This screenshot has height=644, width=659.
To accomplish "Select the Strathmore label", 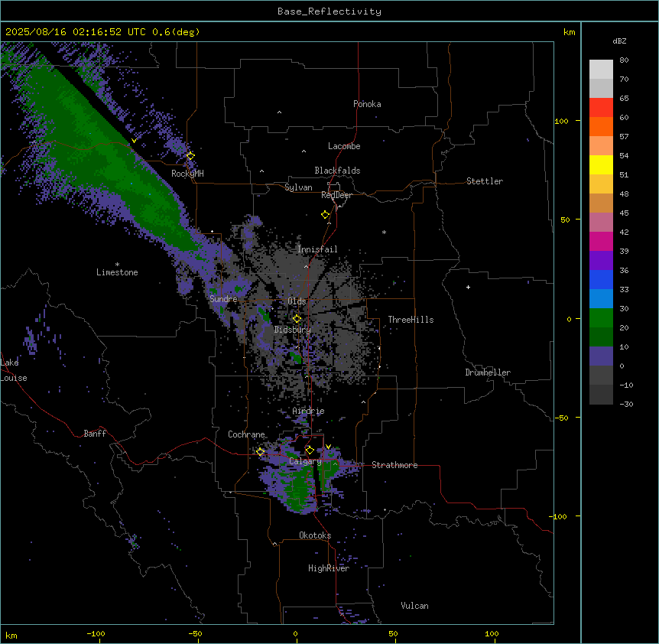I will point(394,465).
